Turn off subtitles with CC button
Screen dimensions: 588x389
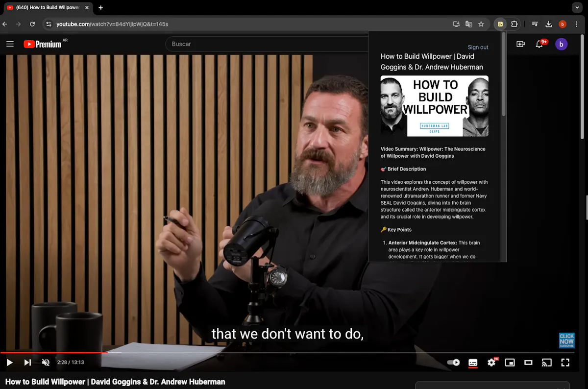[x=473, y=363]
